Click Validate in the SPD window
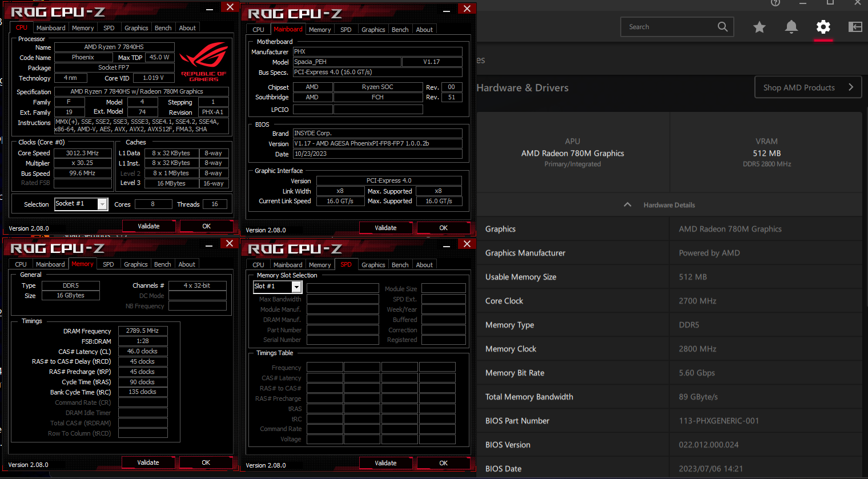The image size is (868, 479). click(385, 463)
